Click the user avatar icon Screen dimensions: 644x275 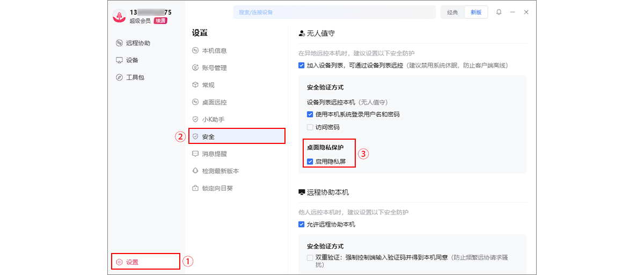click(119, 16)
